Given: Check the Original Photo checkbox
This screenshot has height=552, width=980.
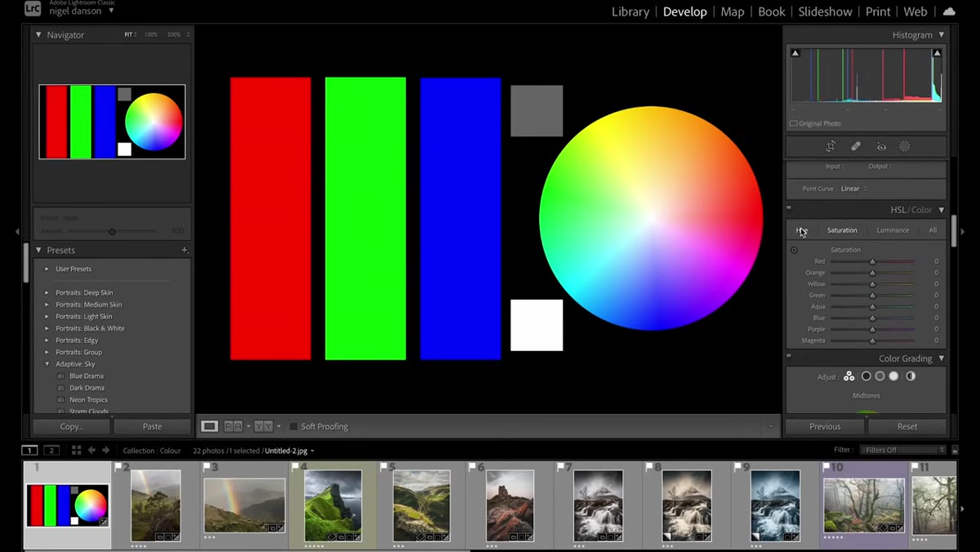Looking at the screenshot, I should pyautogui.click(x=794, y=123).
